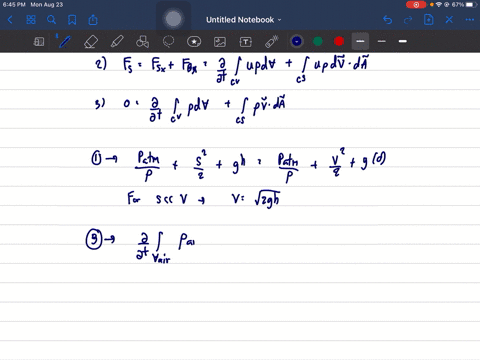Screen dimensions: 480x360
Task: Pick the dark blue pen color
Action: 297,41
